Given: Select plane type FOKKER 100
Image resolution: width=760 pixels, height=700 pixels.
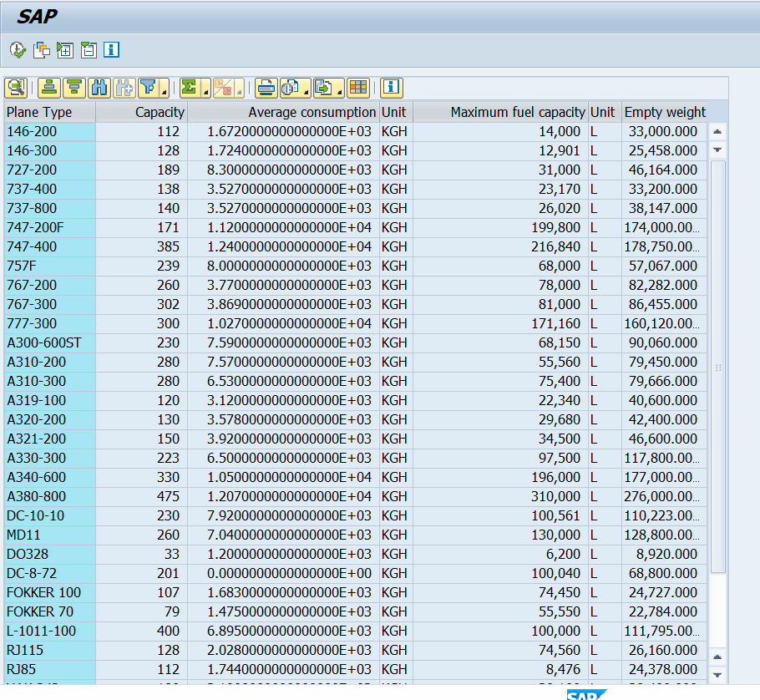Looking at the screenshot, I should click(x=49, y=592).
